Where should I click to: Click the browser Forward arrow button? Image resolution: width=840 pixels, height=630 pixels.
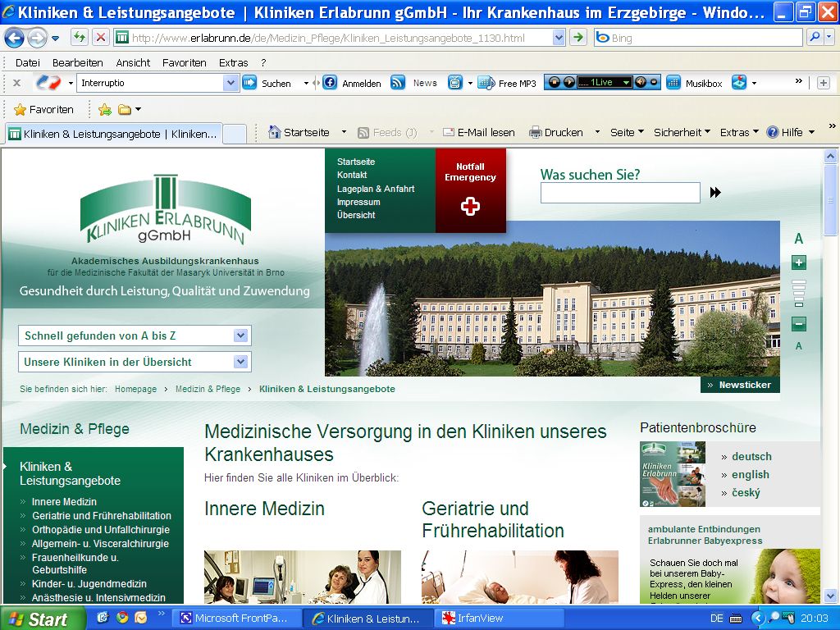tap(37, 38)
